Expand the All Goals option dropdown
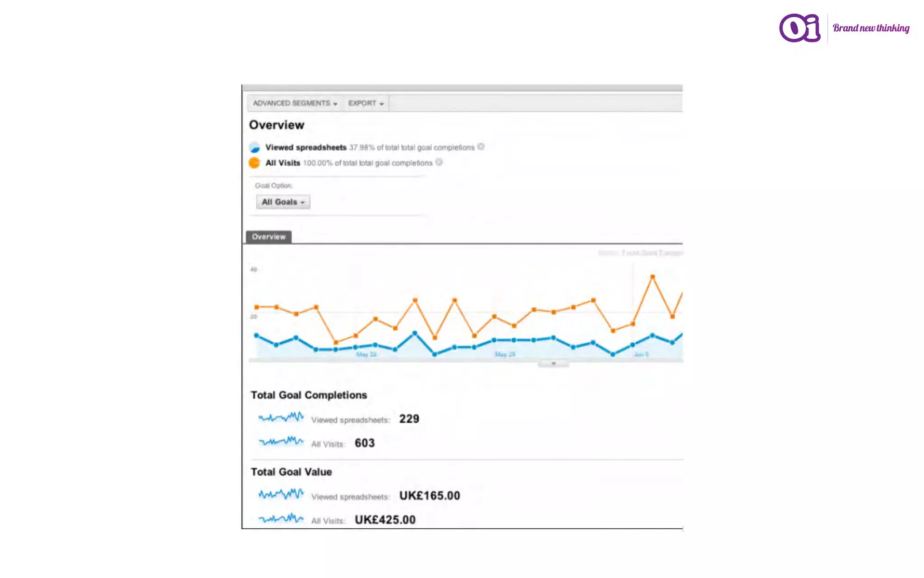This screenshot has width=924, height=578. click(x=283, y=202)
